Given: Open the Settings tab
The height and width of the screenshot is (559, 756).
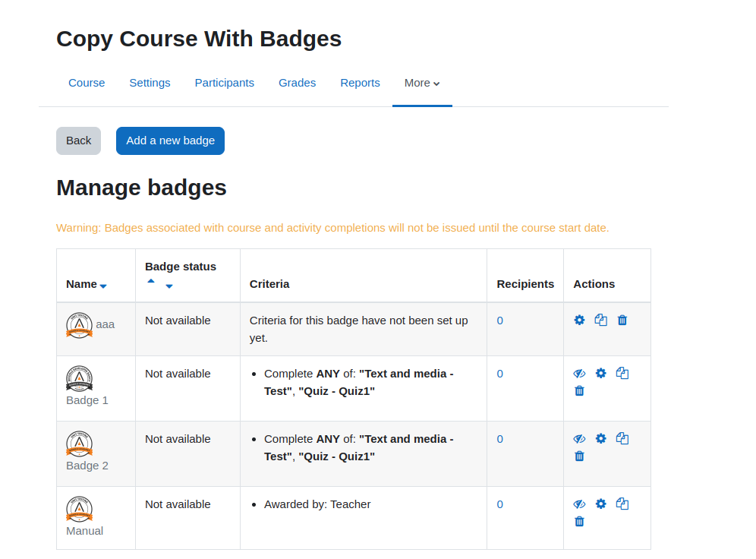Looking at the screenshot, I should 150,83.
